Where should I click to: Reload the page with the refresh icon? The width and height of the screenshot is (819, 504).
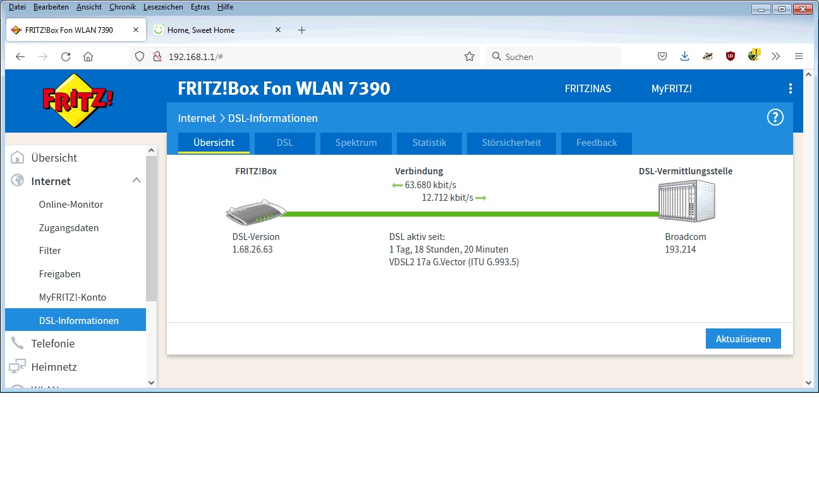pos(66,57)
